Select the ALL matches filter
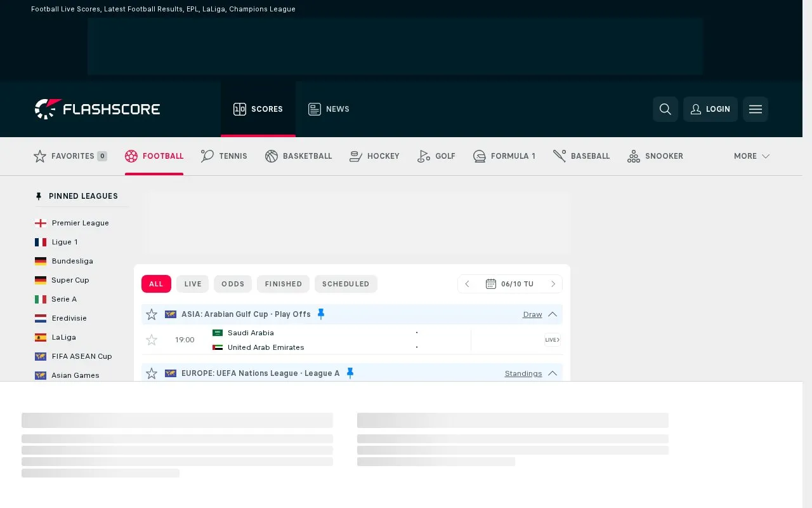This screenshot has height=508, width=812. 156,284
